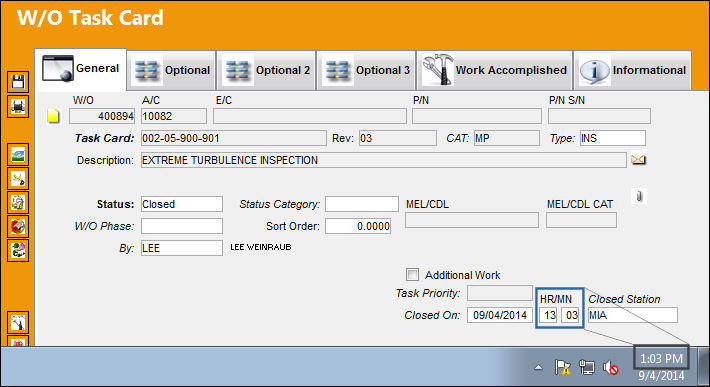Click the MEL/CDL field

(472, 220)
